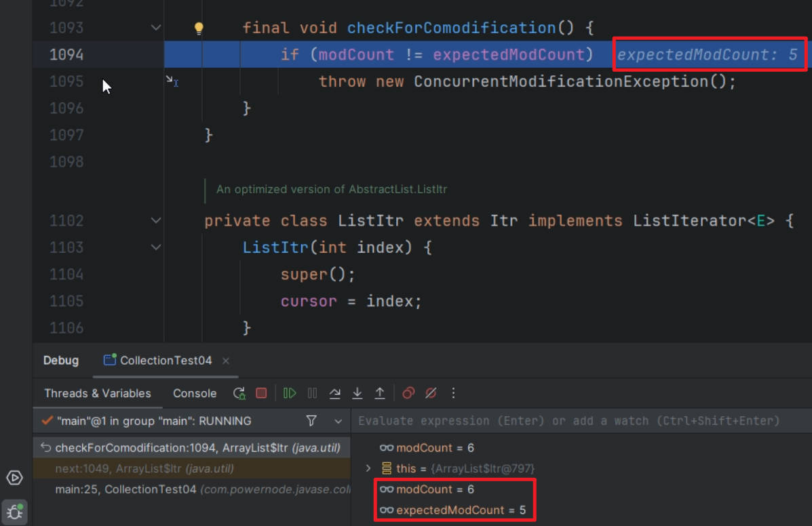Click the Evaluate expression input field

click(568, 421)
